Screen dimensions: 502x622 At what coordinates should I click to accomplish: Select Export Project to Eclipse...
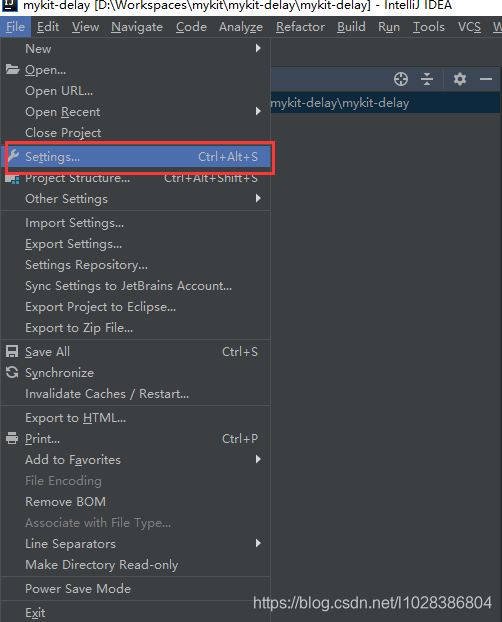point(136,307)
